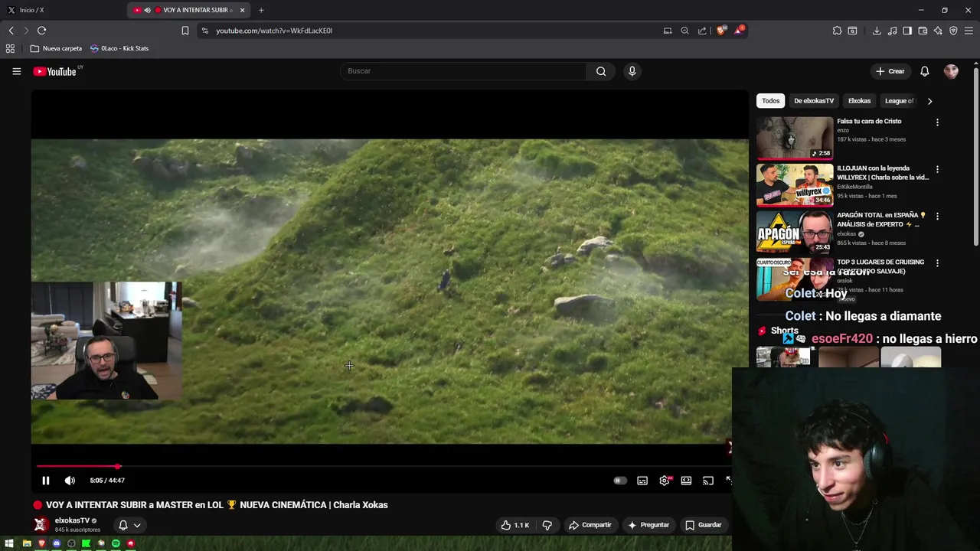Open the elxokasTV channel name link

tap(72, 520)
